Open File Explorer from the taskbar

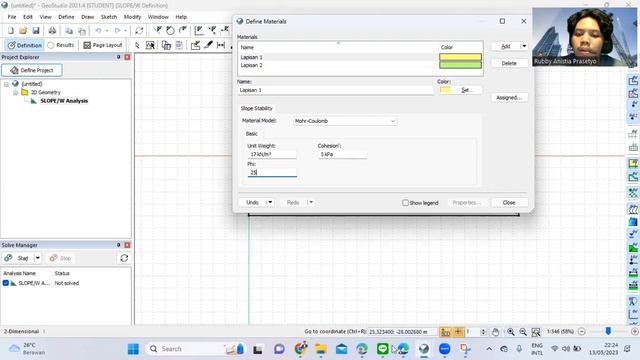click(321, 349)
